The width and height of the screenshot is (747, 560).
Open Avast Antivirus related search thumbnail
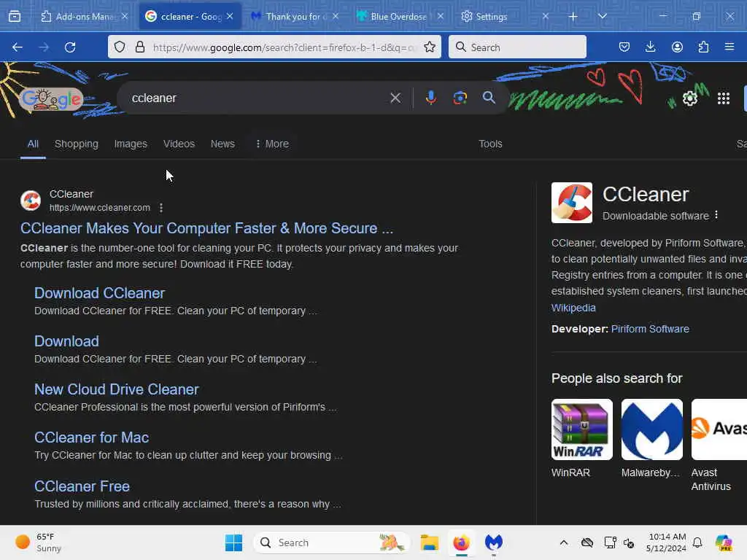point(719,429)
